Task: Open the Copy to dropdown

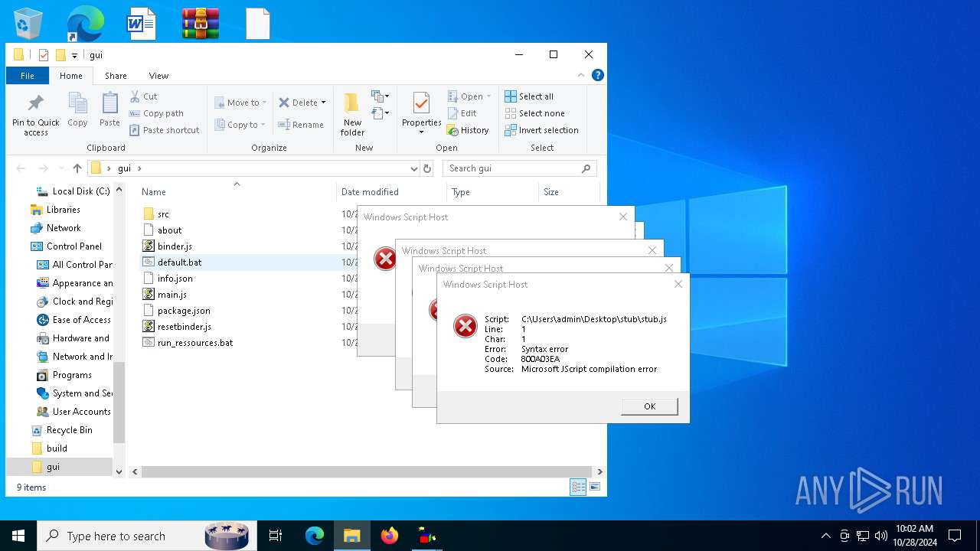Action: pos(240,125)
